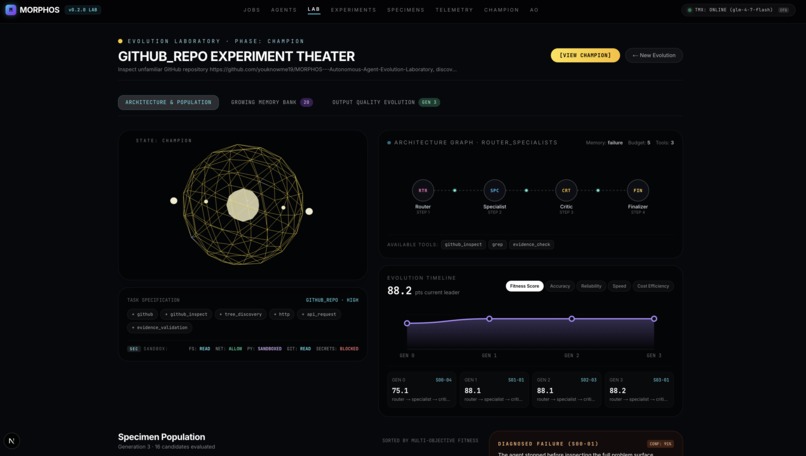Click the GEN 0 point on timeline chart
806x456 pixels.
(407, 323)
